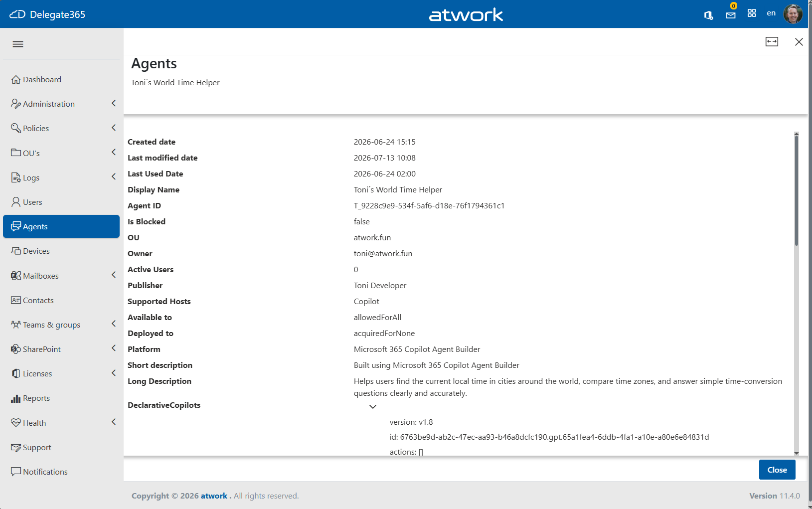Click the Health heart icon
The width and height of the screenshot is (812, 509).
(x=16, y=423)
